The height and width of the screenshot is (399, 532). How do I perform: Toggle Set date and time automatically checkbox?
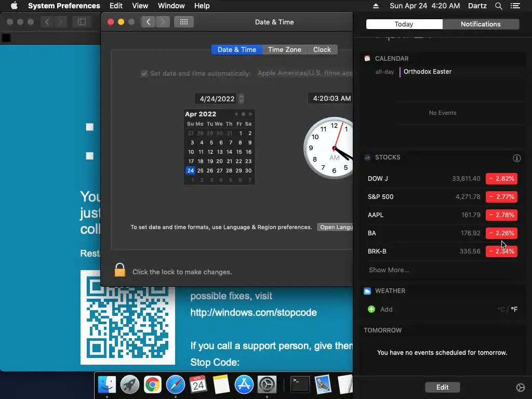[144, 73]
